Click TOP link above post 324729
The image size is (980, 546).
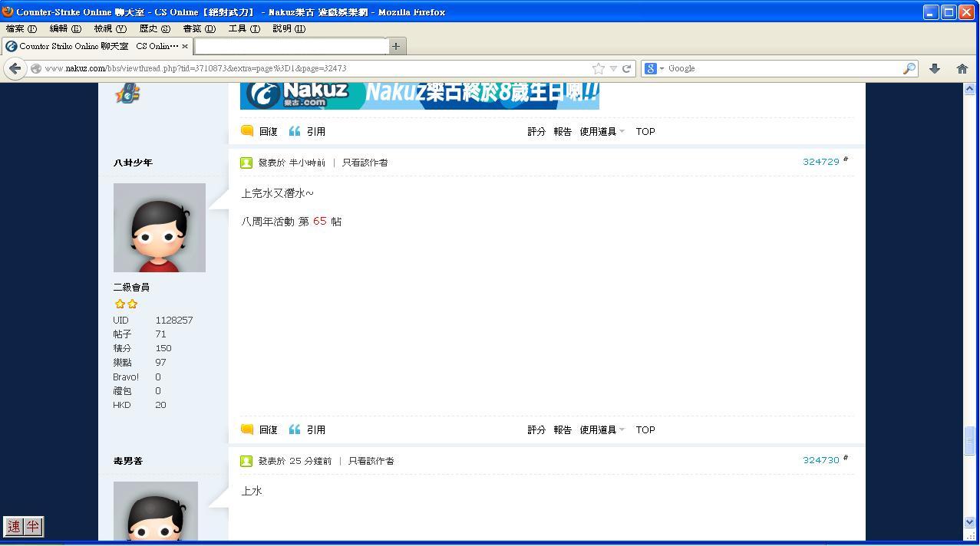tap(645, 132)
